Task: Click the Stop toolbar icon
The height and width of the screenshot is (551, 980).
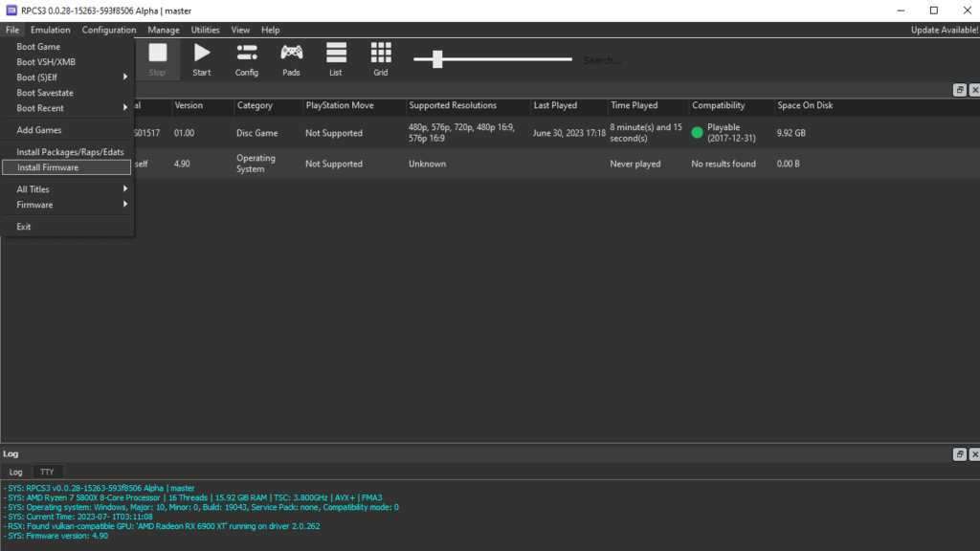Action: pyautogui.click(x=158, y=59)
